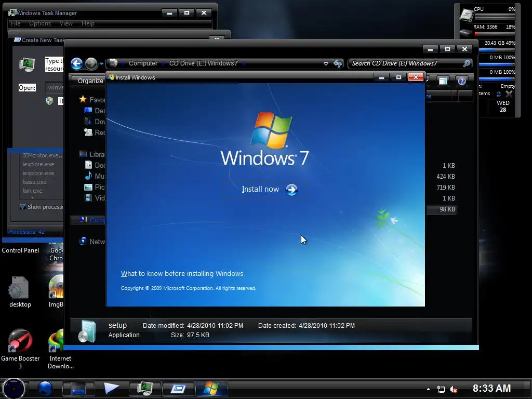532x399 pixels.
Task: Go back with the Explorer back arrow
Action: click(x=77, y=63)
